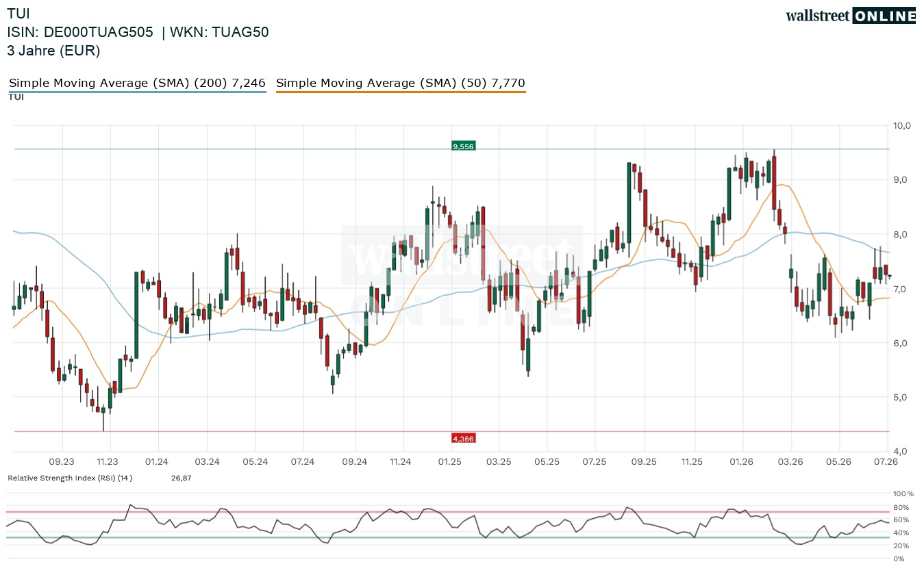Click the 07.26 date axis label
This screenshot has width=924, height=577.
886,462
